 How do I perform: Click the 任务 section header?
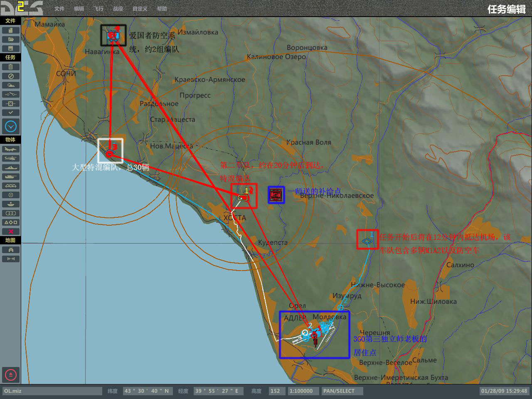(10, 57)
